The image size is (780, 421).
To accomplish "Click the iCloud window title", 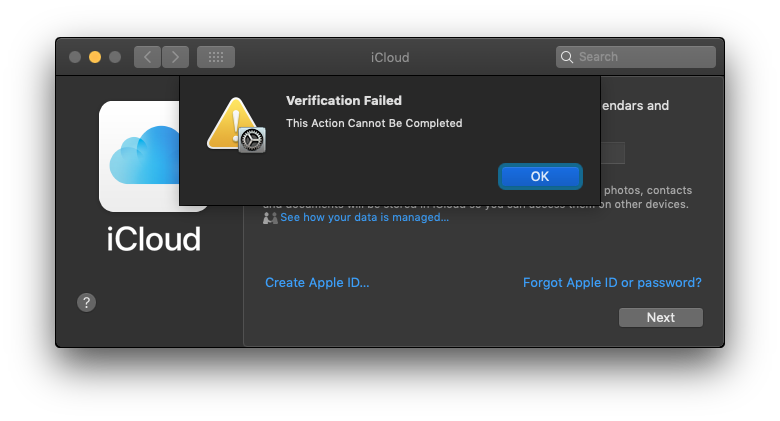I will (x=389, y=57).
